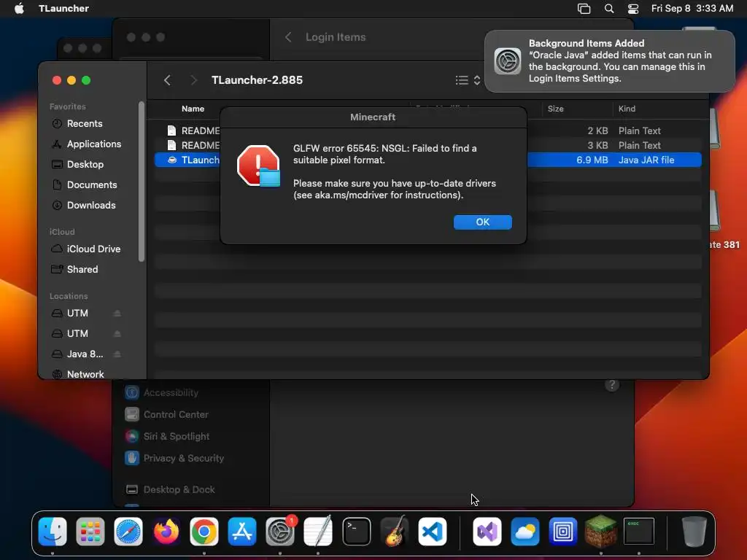Sort files by Name column header
This screenshot has height=560, width=747.
pos(193,109)
